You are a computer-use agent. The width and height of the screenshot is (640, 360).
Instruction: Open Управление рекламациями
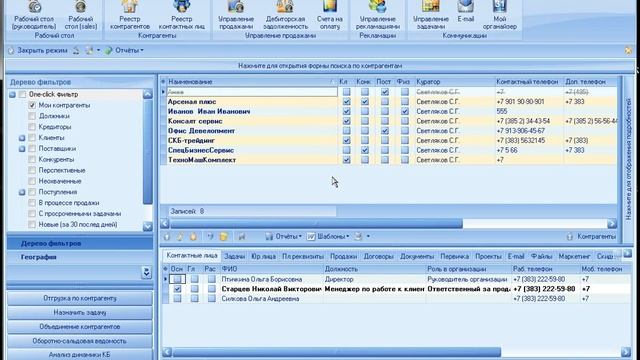tap(378, 16)
